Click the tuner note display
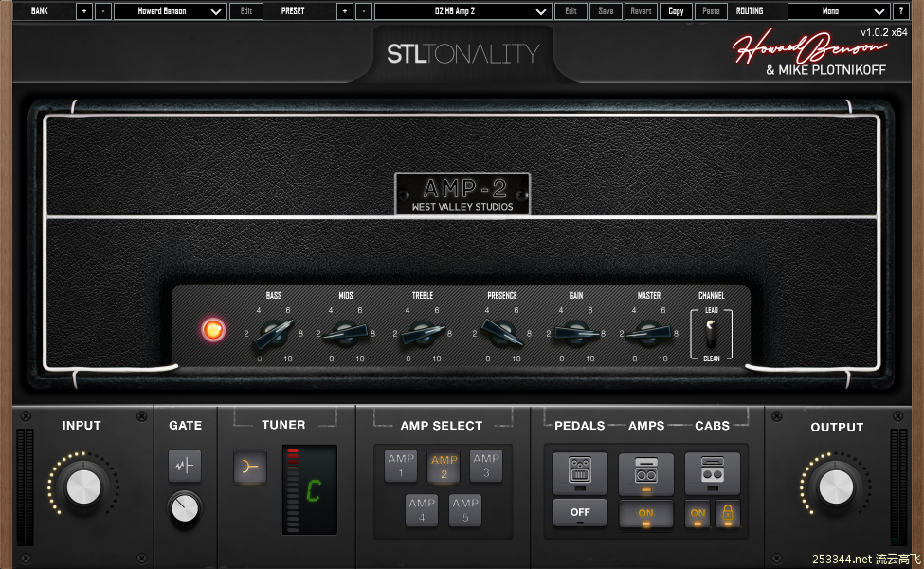The image size is (924, 569). [x=309, y=490]
